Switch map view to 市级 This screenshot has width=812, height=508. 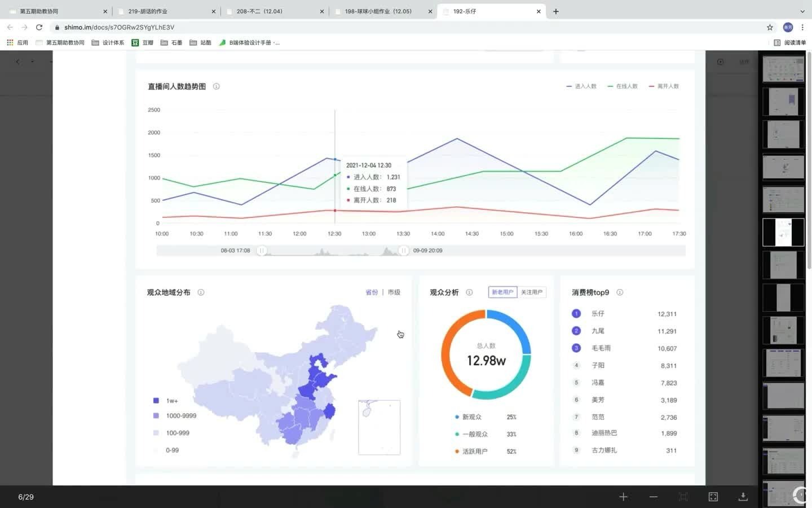[394, 292]
